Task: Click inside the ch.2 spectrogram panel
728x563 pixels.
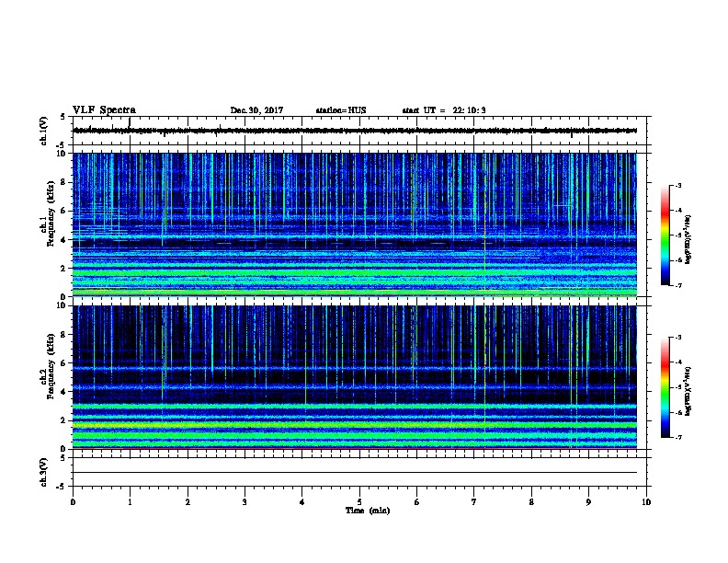Action: point(355,377)
